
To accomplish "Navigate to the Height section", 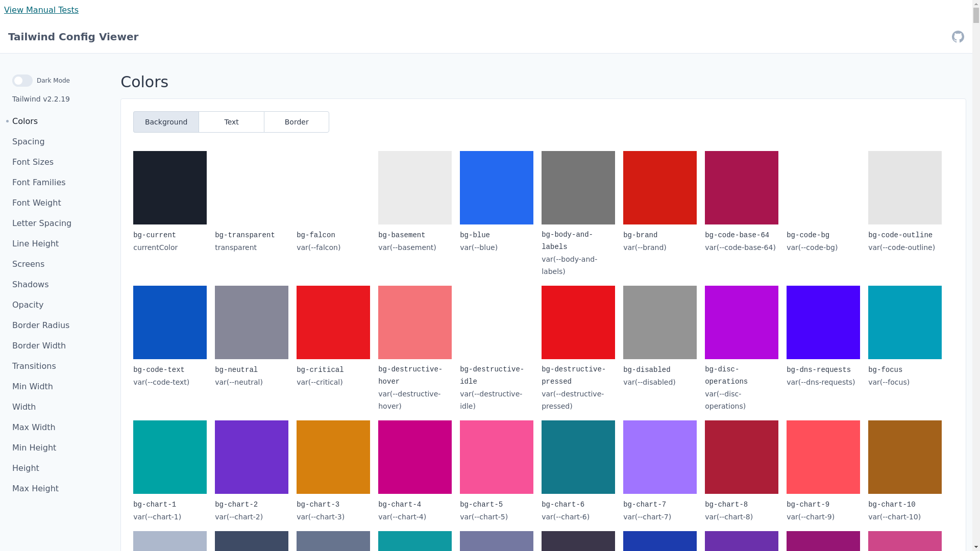I will tap(26, 468).
